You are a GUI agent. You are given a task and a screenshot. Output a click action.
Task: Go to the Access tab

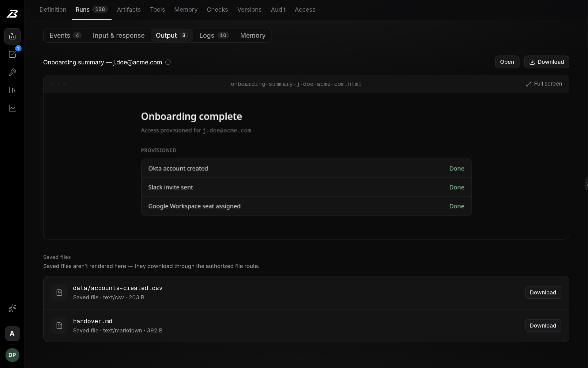305,10
